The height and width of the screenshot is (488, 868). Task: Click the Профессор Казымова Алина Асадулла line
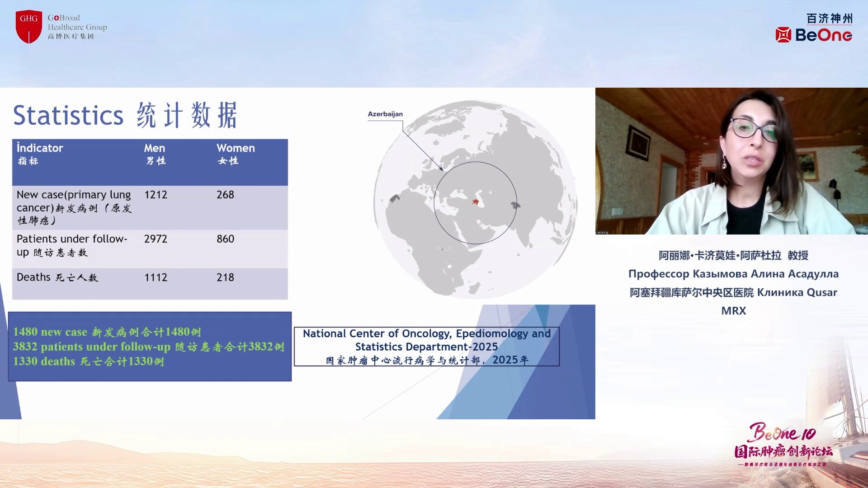click(733, 274)
